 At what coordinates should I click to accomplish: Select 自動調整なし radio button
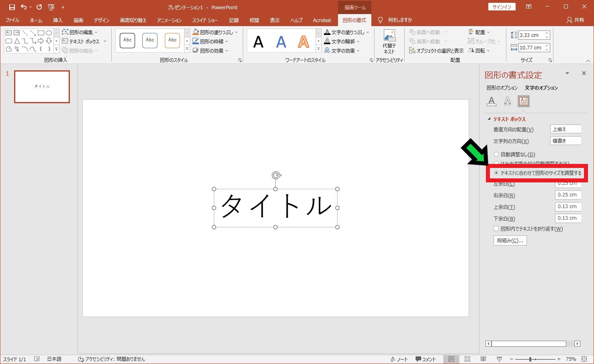[x=496, y=154]
